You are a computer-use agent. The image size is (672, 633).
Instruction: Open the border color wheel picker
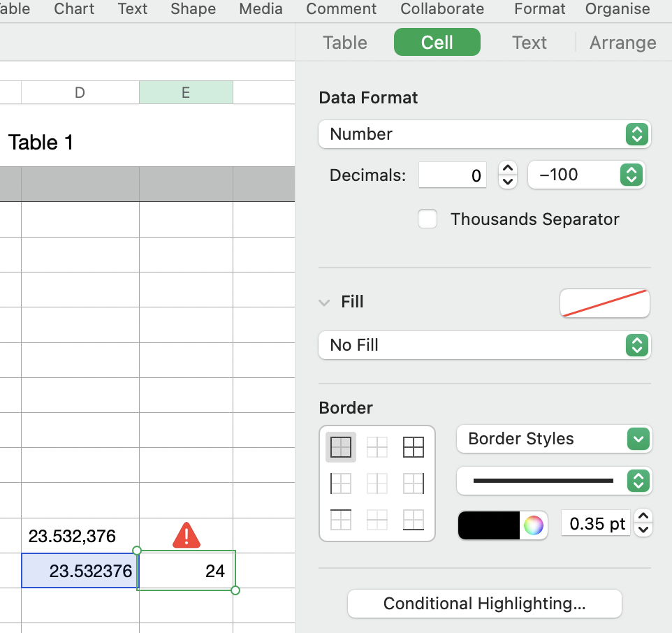pos(534,525)
